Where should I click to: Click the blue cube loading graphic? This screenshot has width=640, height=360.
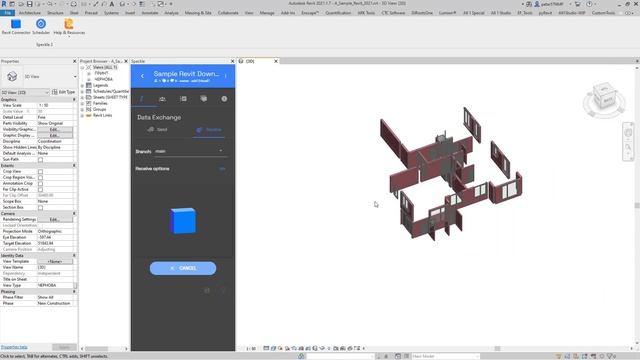[x=183, y=221]
